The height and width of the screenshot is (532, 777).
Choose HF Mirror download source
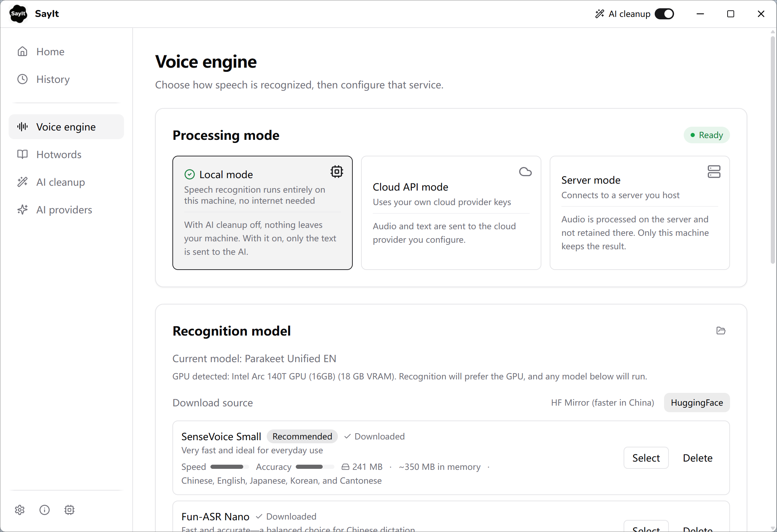pos(603,403)
